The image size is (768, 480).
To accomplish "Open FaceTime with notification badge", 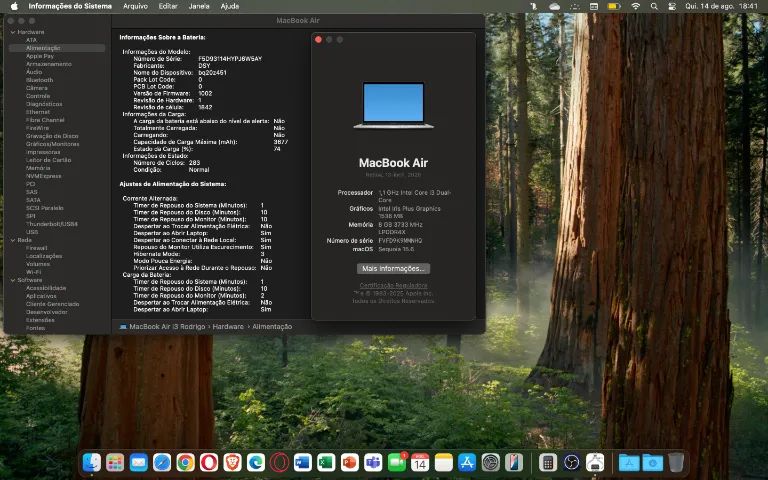I will (x=397, y=462).
